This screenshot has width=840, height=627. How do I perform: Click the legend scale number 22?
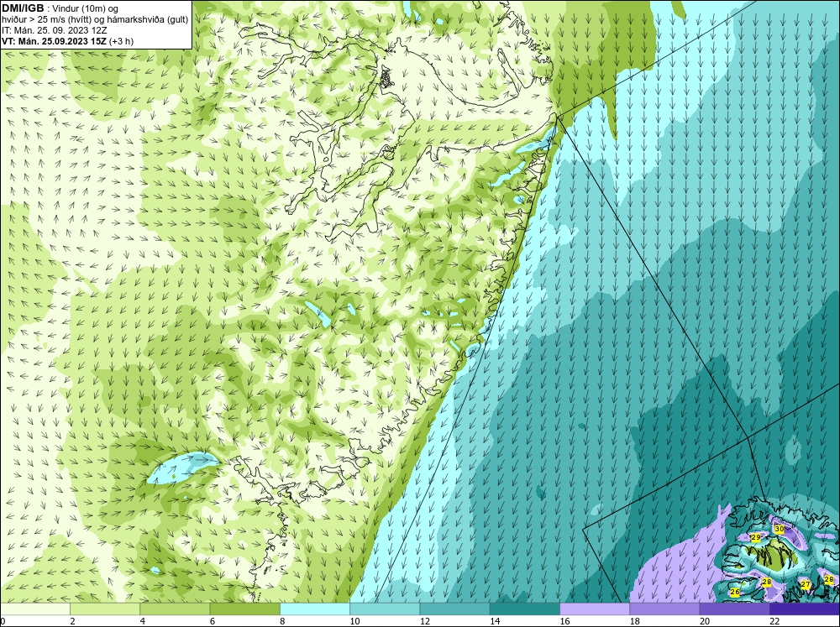click(774, 621)
